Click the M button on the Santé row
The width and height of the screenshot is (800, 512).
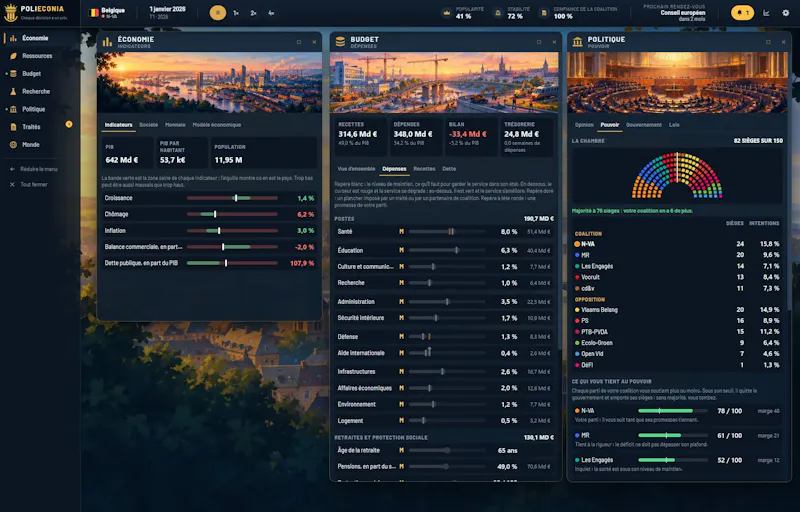point(402,232)
